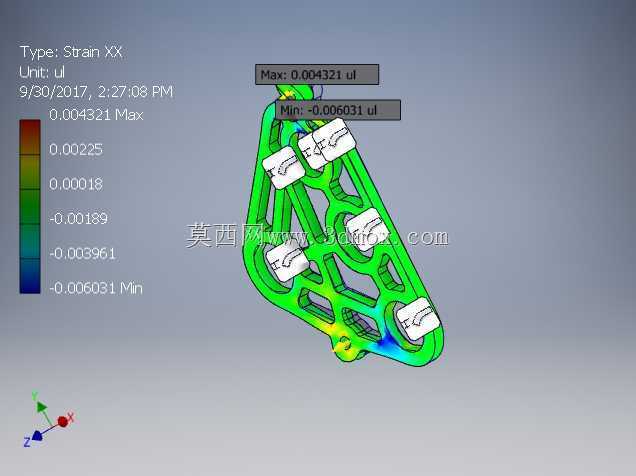Select the 'Type: Strain XX' text
Image resolution: width=636 pixels, height=476 pixels.
71,52
